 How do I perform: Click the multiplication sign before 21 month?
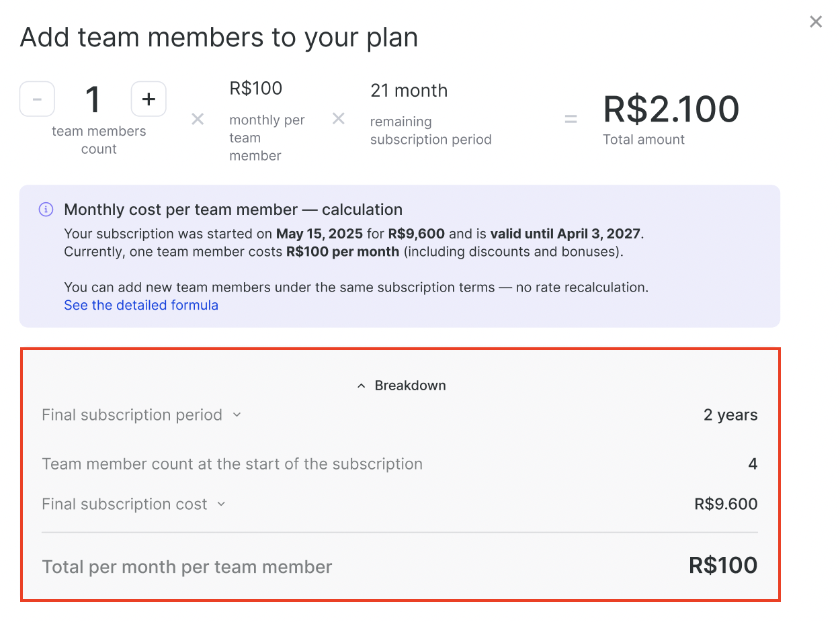tap(339, 119)
